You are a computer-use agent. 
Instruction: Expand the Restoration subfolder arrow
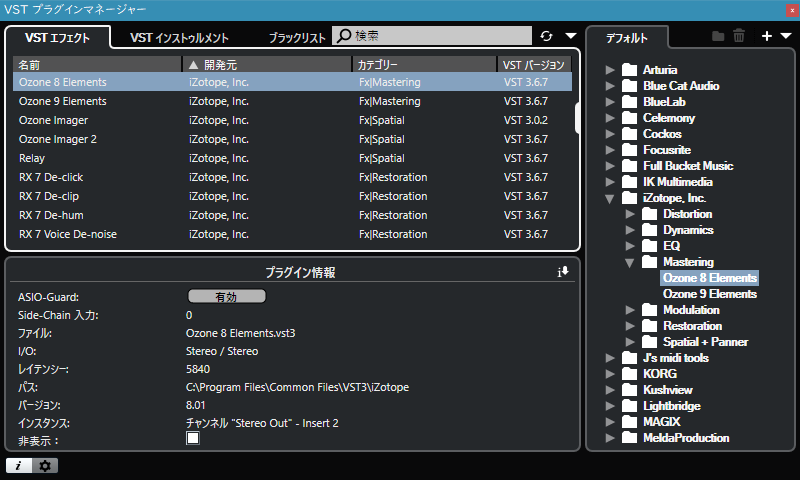[630, 326]
